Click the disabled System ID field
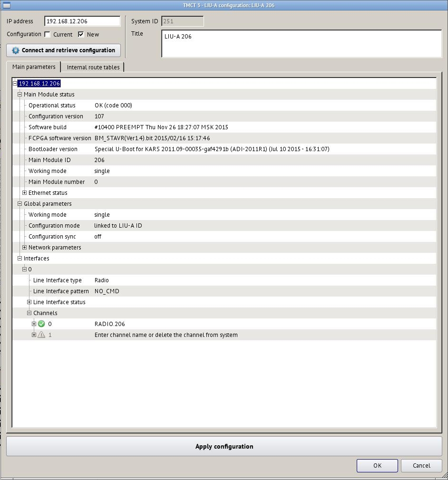The height and width of the screenshot is (480, 448). click(182, 21)
